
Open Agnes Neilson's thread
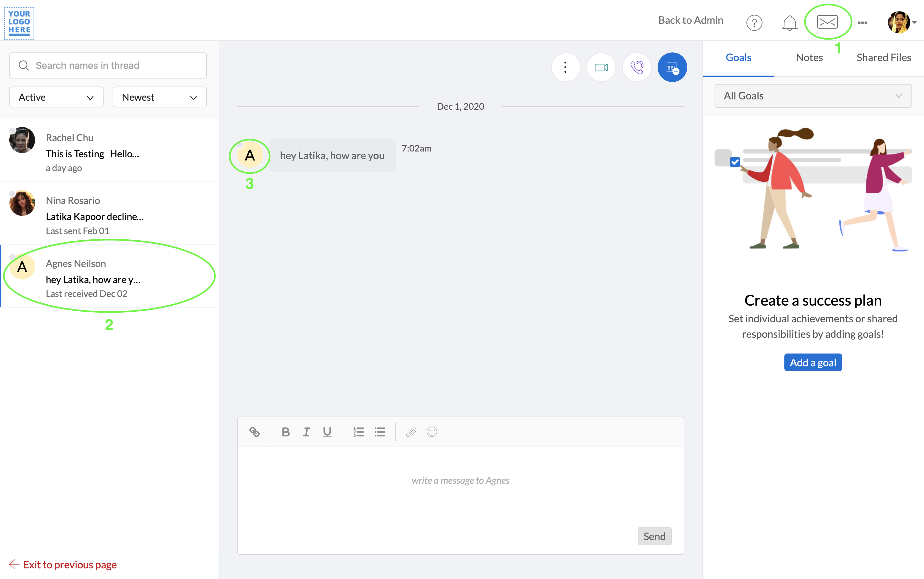(109, 276)
